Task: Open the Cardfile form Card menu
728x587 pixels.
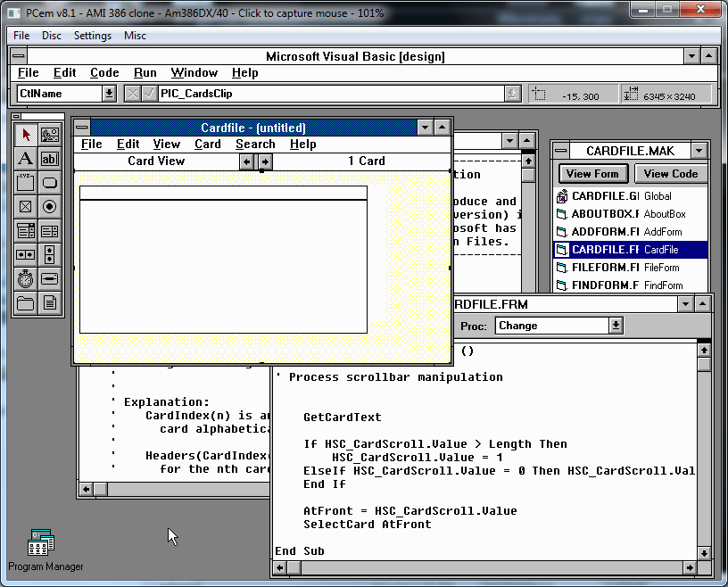Action: 208,145
